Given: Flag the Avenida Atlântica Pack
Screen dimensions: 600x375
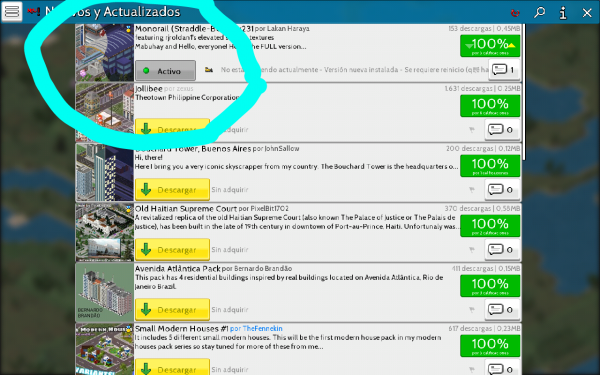Looking at the screenshot, I should pyautogui.click(x=472, y=310).
